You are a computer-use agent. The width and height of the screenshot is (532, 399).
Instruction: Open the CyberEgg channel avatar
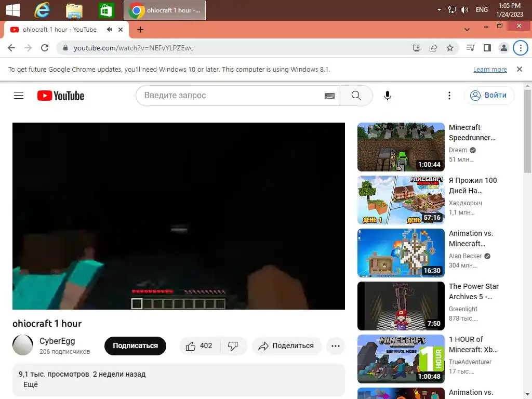click(x=23, y=345)
